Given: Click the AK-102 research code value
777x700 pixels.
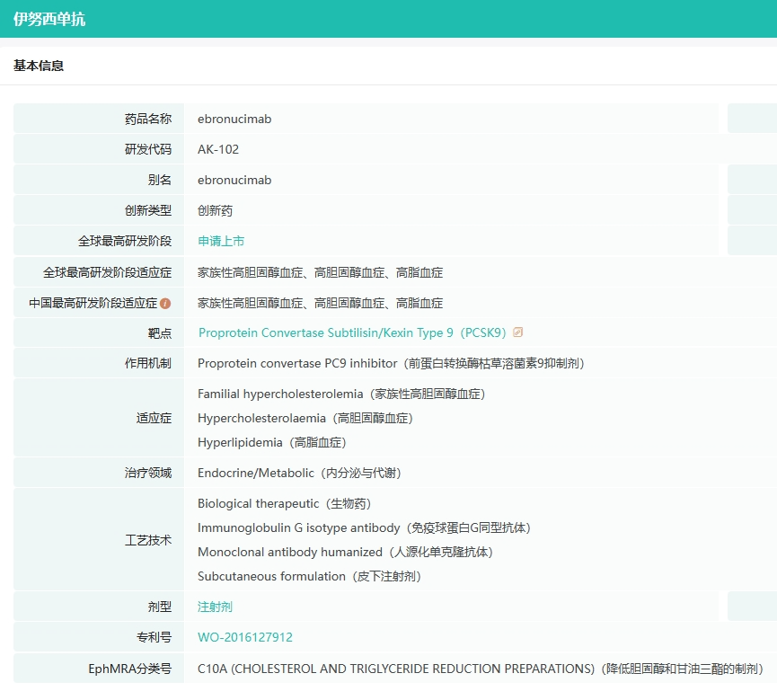Looking at the screenshot, I should point(218,149).
